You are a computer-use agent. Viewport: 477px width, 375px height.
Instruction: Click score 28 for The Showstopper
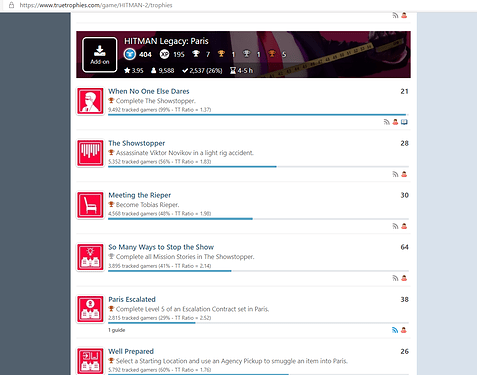pos(404,143)
